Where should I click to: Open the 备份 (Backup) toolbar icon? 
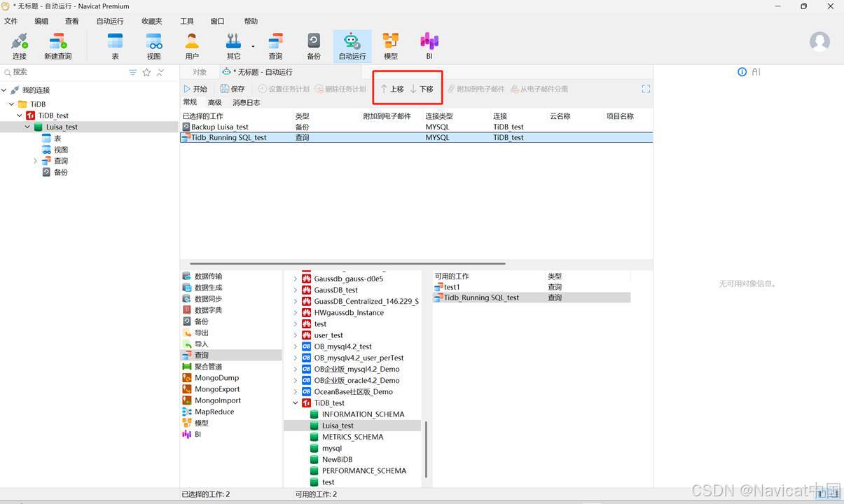point(314,46)
